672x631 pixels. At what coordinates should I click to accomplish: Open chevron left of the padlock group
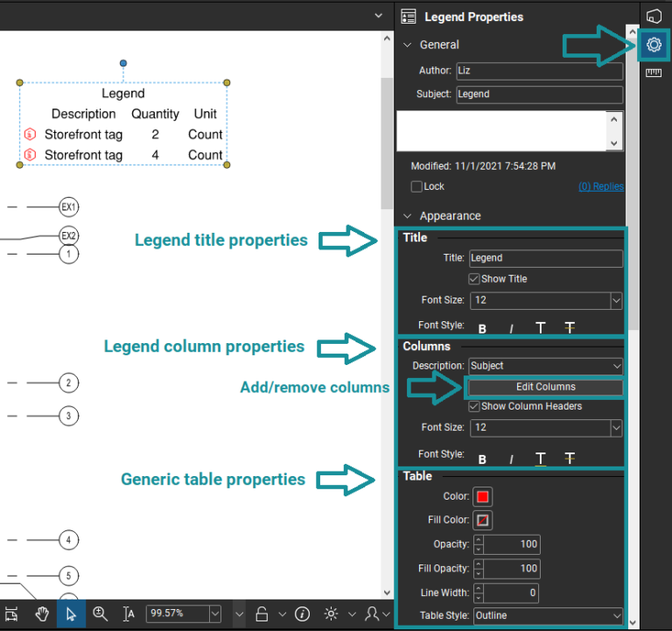click(239, 613)
